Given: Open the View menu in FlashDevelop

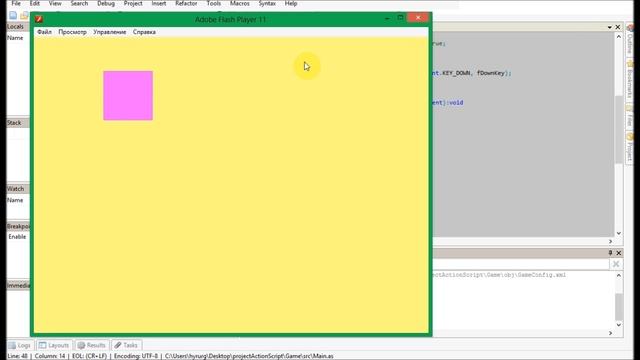Looking at the screenshot, I should (x=55, y=3).
